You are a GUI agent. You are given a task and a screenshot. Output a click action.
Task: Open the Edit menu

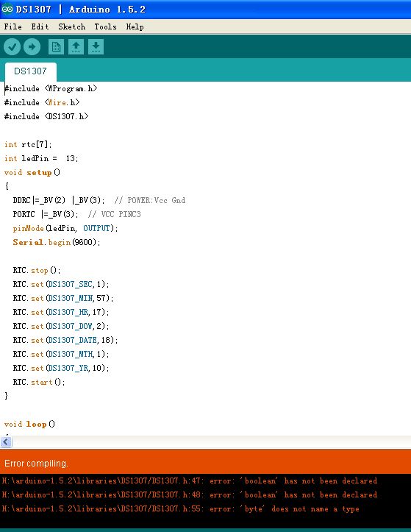click(40, 26)
